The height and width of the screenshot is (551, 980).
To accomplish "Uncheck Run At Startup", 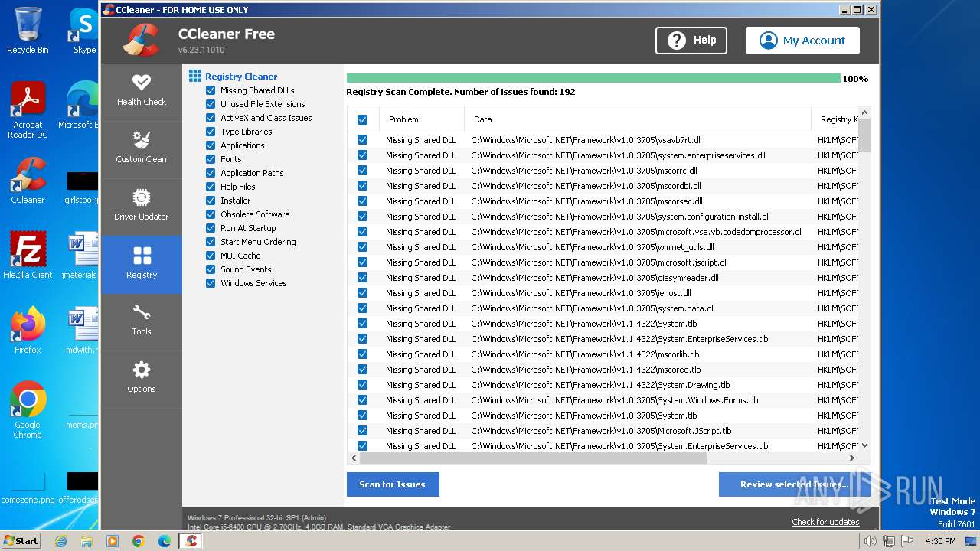I will (211, 228).
